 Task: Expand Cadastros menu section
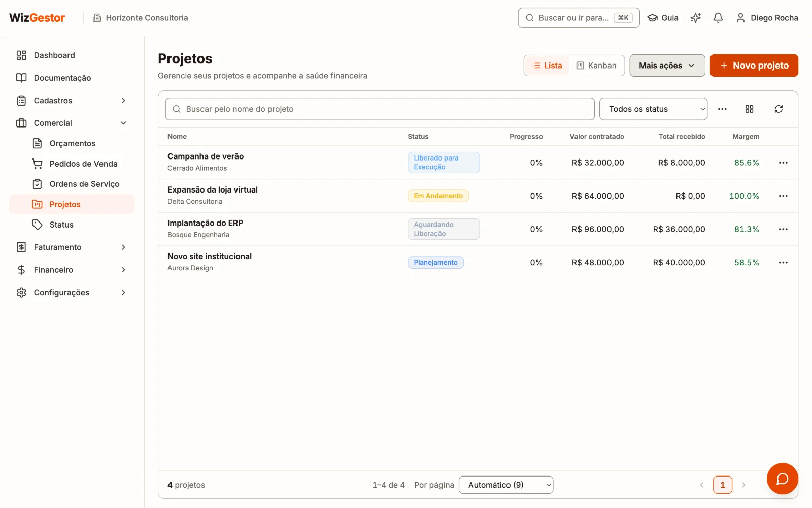coord(72,101)
